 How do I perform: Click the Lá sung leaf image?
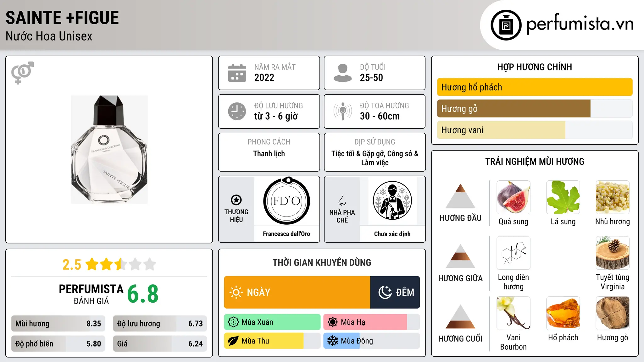(x=563, y=197)
